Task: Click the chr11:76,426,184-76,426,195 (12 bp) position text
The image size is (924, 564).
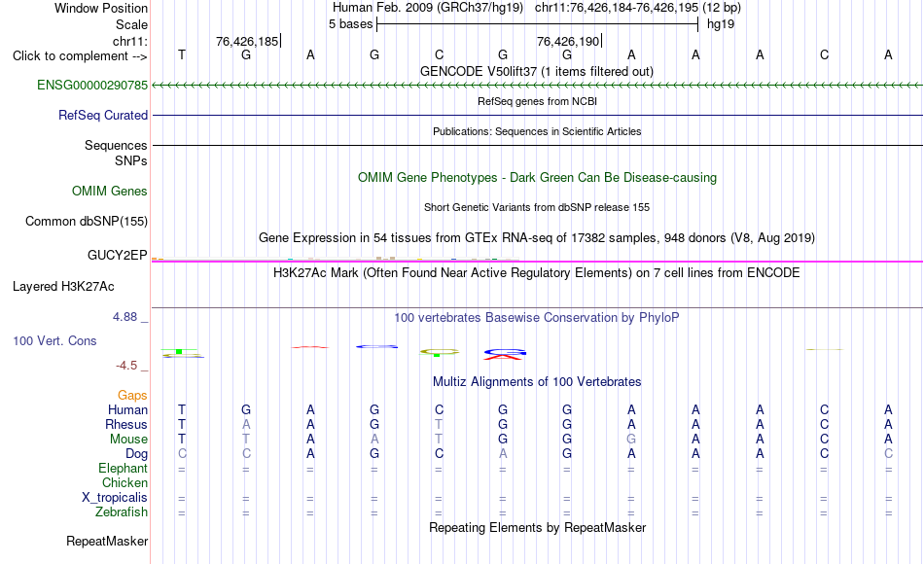Action: tap(638, 8)
